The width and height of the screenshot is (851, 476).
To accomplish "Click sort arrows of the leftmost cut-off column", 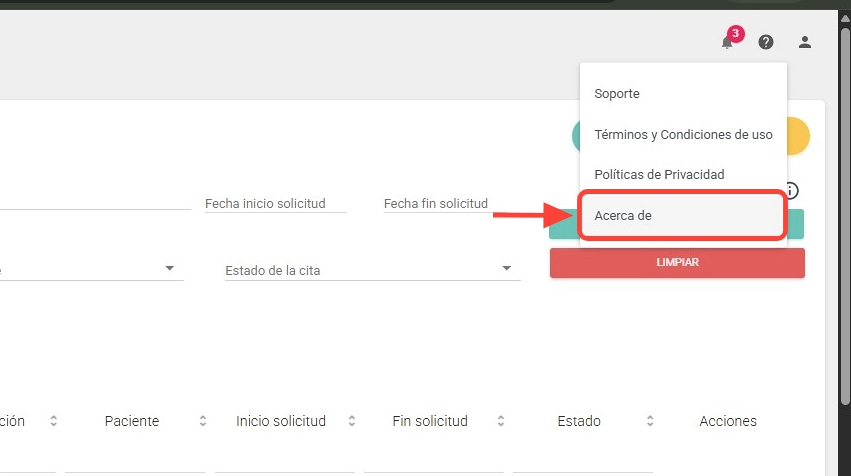I will point(53,421).
